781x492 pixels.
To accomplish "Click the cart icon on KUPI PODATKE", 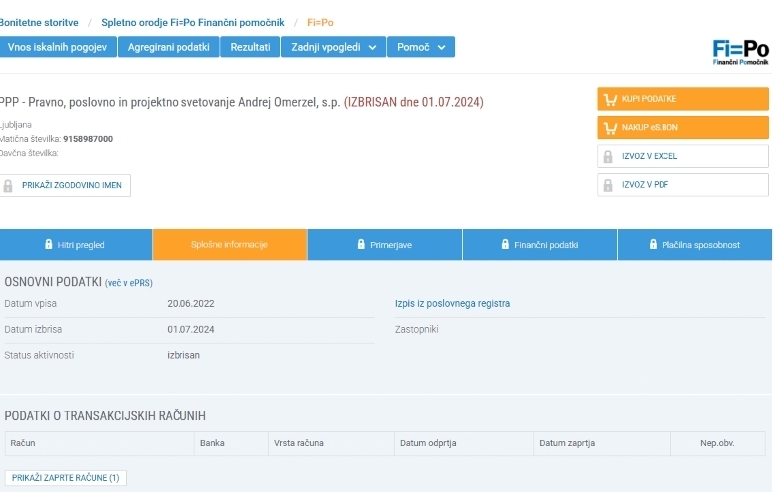I will point(609,99).
